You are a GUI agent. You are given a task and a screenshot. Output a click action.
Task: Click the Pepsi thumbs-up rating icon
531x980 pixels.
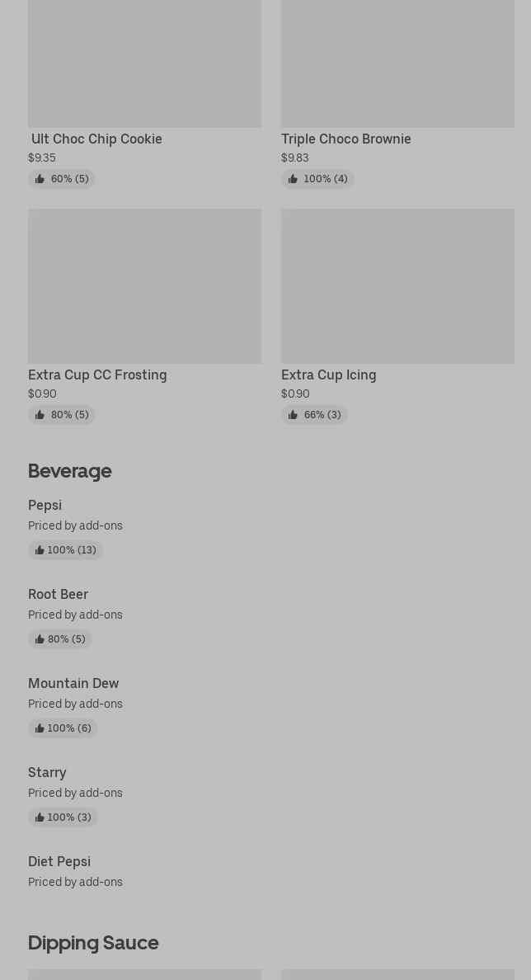40,550
